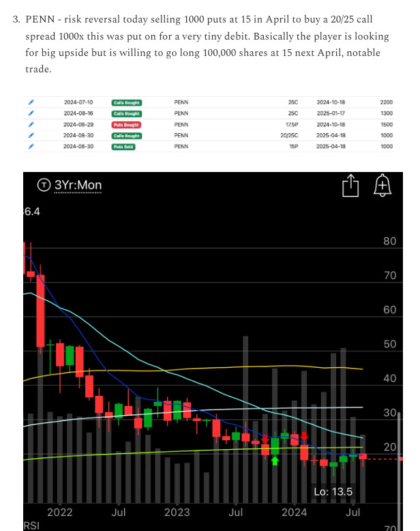This screenshot has width=420, height=531.
Task: Click the Calls Bought badge on the 2024-07-10 row
Action: coord(126,102)
